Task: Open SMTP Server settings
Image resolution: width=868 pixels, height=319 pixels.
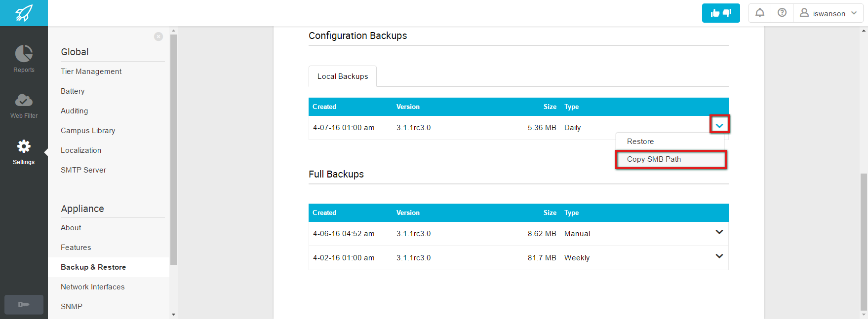Action: (83, 170)
